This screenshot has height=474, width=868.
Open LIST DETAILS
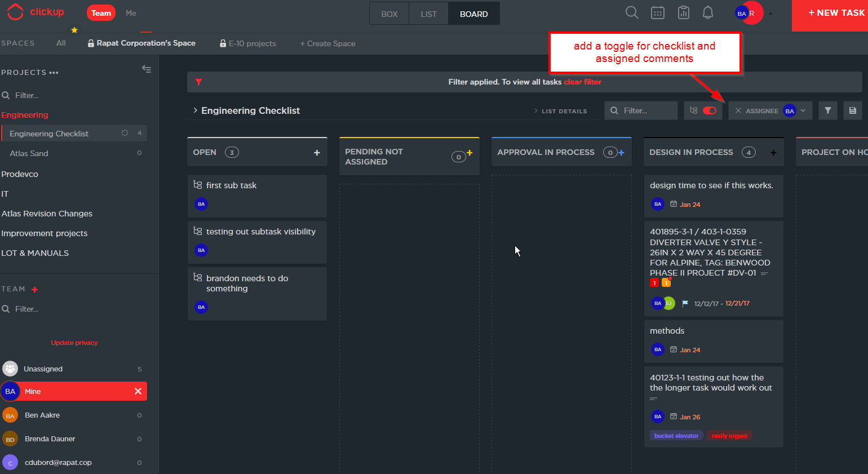561,111
